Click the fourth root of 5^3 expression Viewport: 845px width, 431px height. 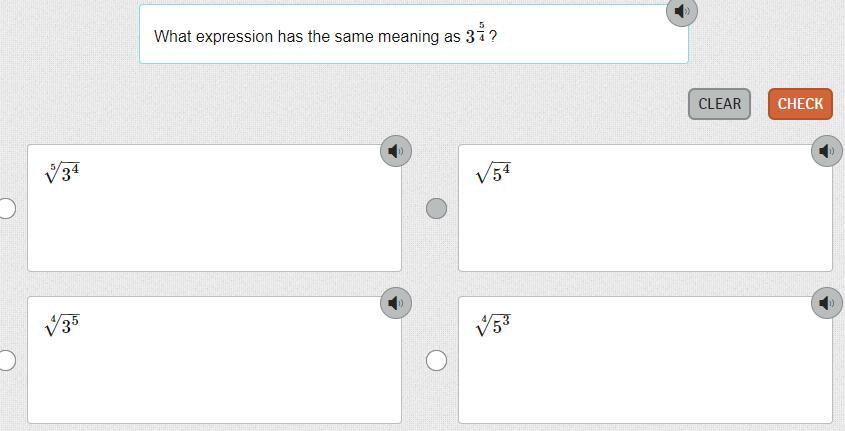tap(493, 325)
